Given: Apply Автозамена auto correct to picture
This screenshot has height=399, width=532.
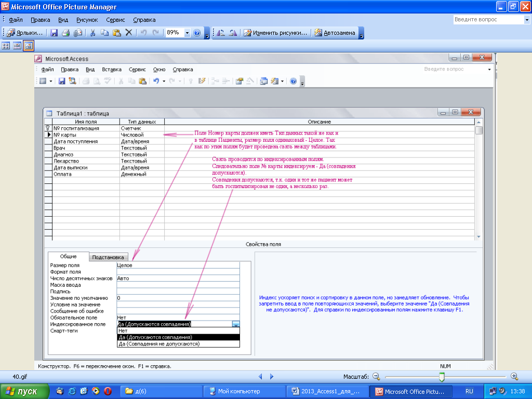Looking at the screenshot, I should pyautogui.click(x=335, y=33).
